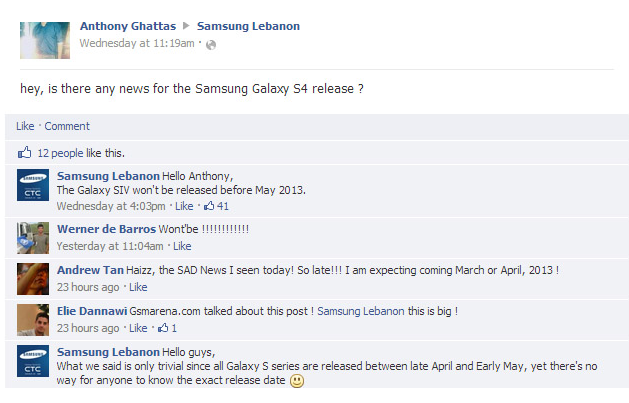Click the 41 likes thumbs-up icon
Viewport: 629px width, 403px height.
[x=209, y=207]
